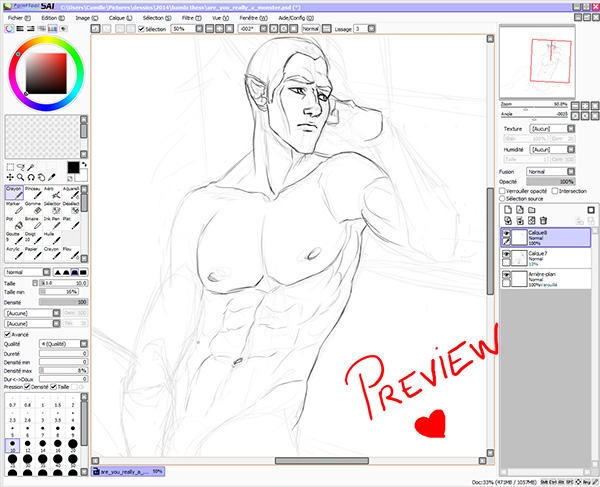The height and width of the screenshot is (487, 600).
Task: Toggle the Avancé checkbox
Action: click(x=7, y=334)
